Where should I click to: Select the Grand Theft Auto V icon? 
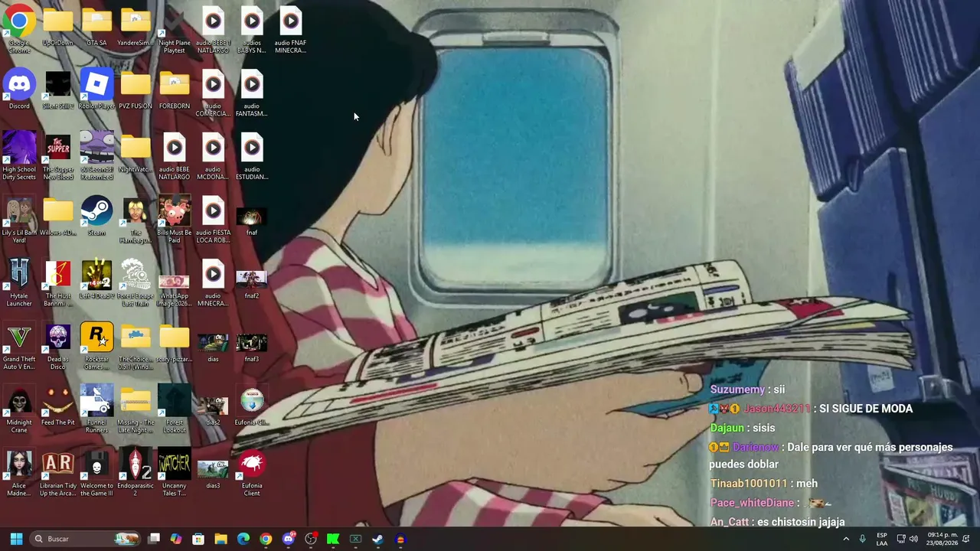pos(19,347)
